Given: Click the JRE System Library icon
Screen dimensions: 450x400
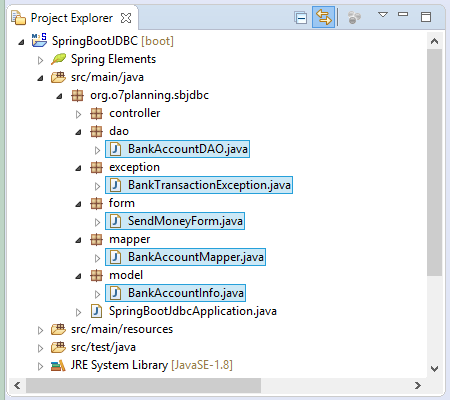Looking at the screenshot, I should (58, 366).
